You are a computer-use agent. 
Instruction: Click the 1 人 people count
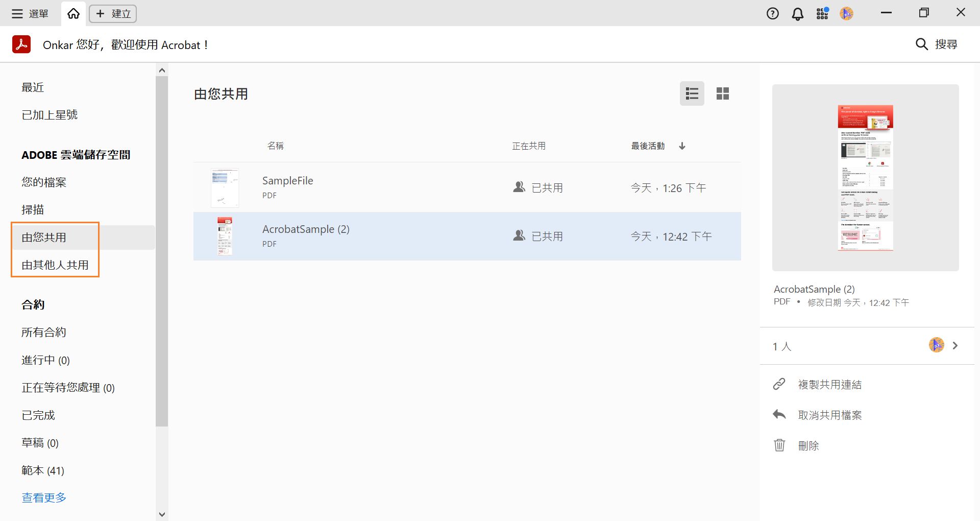(x=782, y=346)
